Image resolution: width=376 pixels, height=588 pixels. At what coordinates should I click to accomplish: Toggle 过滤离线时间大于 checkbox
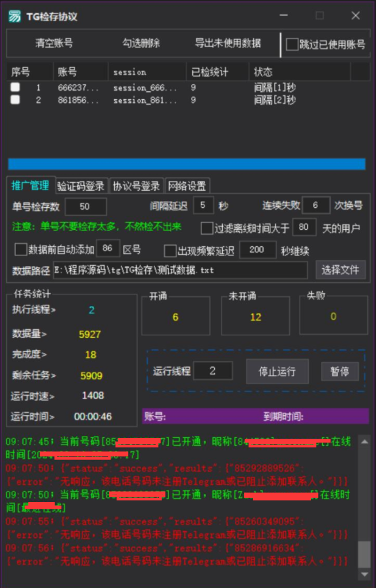pyautogui.click(x=207, y=229)
